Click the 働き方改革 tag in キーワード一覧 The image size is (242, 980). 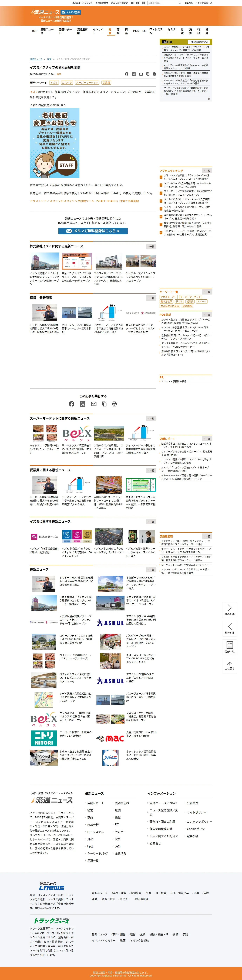click(166, 302)
